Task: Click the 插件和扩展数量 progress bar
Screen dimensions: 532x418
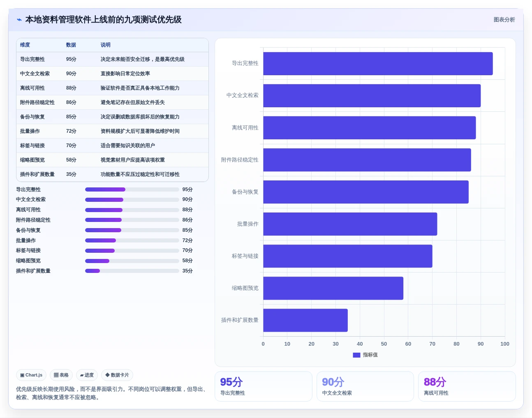Action: (132, 271)
